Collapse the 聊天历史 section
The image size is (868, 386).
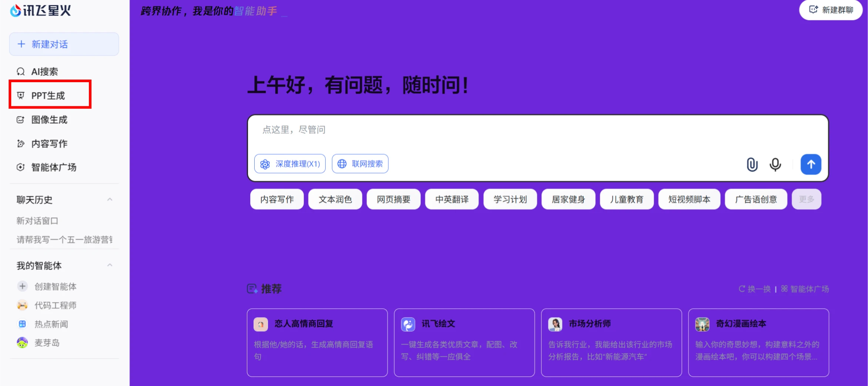click(x=109, y=199)
